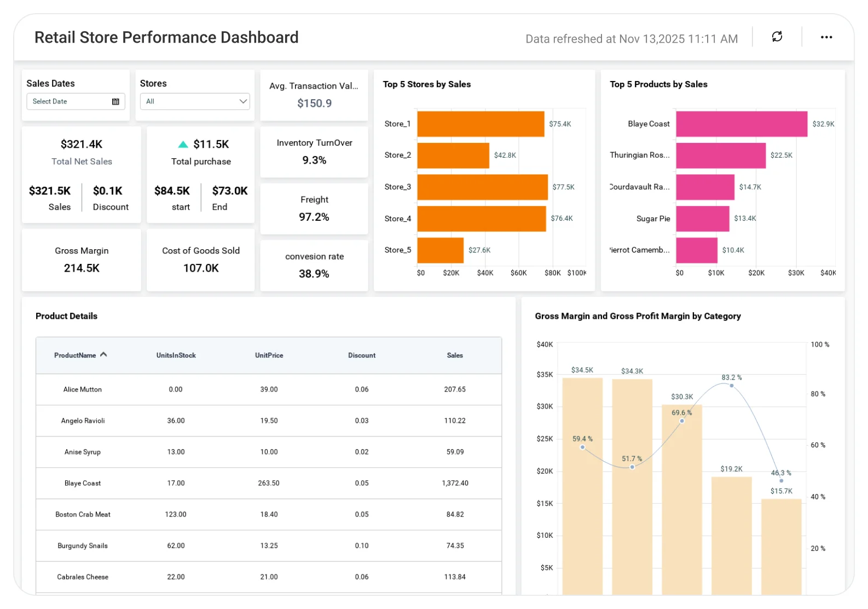The height and width of the screenshot is (609, 868).
Task: Click the Avg. Transaction Value card
Action: tap(314, 95)
